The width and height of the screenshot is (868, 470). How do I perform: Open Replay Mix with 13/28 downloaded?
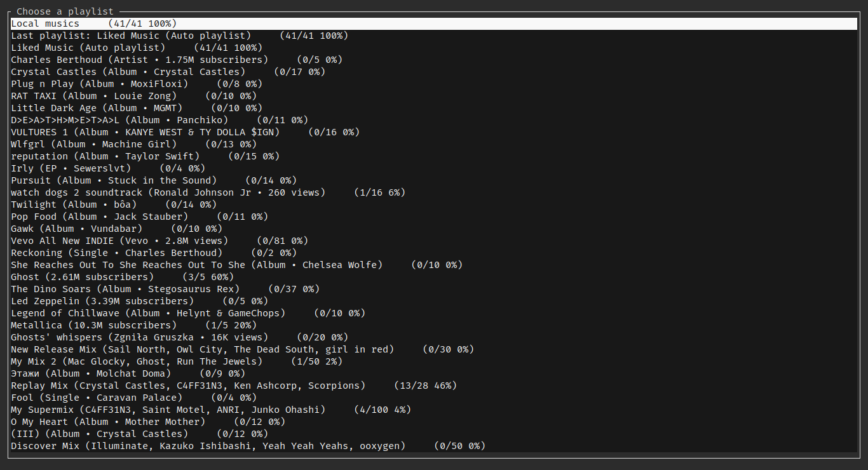pyautogui.click(x=434, y=386)
